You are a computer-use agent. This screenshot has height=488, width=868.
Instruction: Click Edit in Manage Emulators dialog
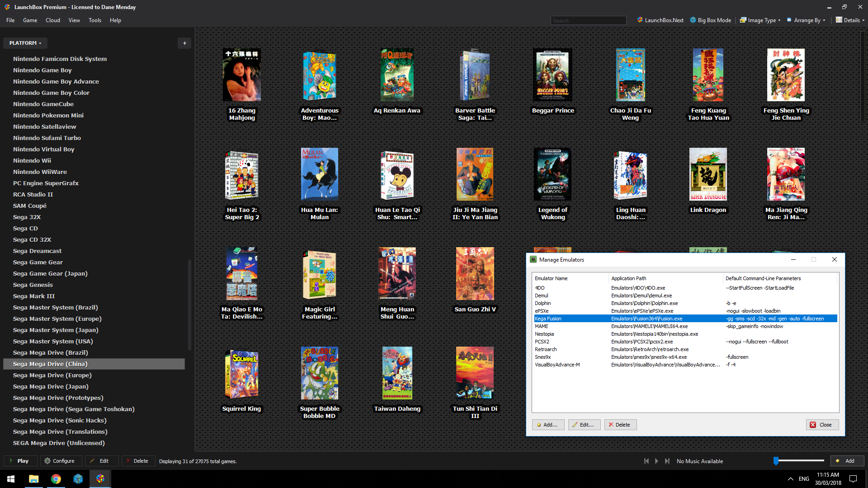[584, 425]
